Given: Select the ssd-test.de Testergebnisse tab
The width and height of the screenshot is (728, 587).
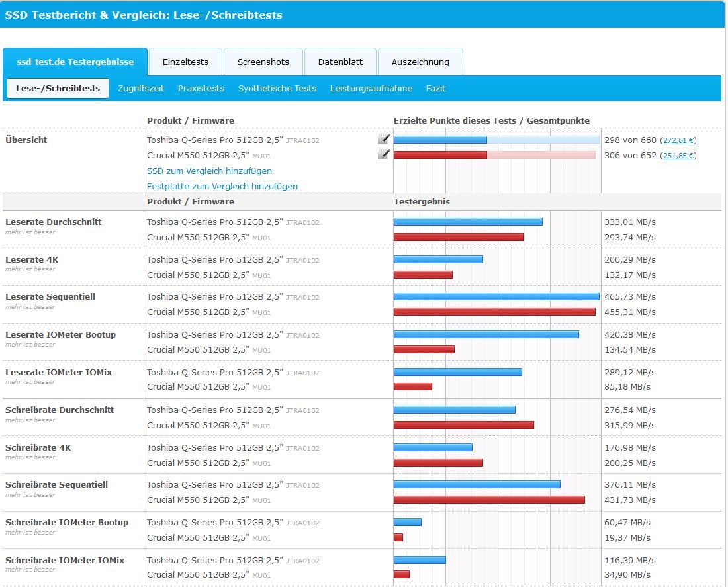Looking at the screenshot, I should pos(75,62).
